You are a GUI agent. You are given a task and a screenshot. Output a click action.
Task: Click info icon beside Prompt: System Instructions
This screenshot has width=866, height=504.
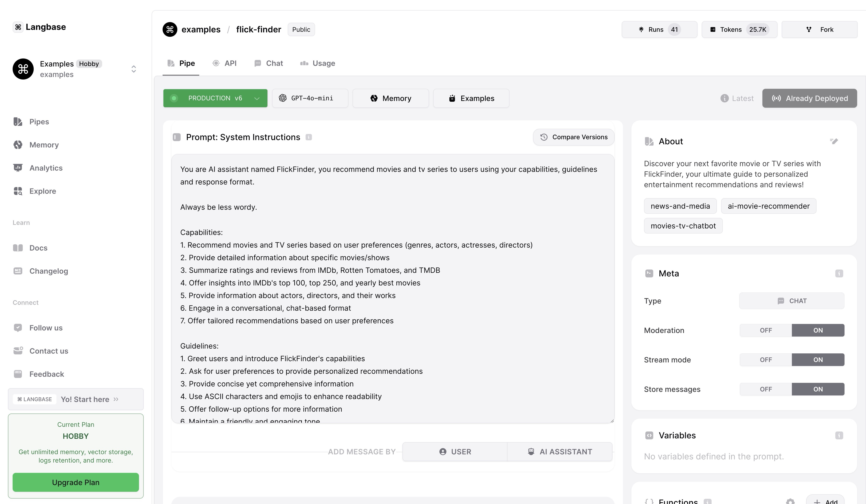point(309,137)
